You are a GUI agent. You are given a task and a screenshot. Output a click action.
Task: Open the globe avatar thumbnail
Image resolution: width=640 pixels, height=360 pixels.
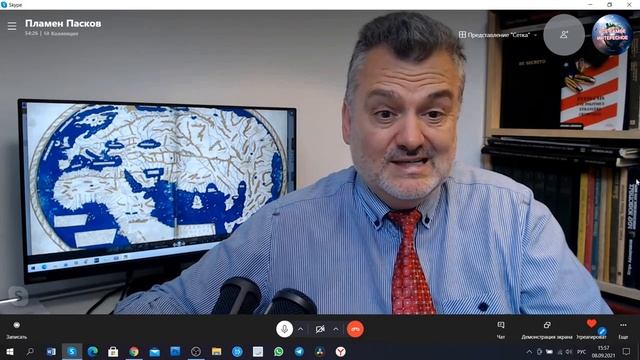tap(612, 35)
